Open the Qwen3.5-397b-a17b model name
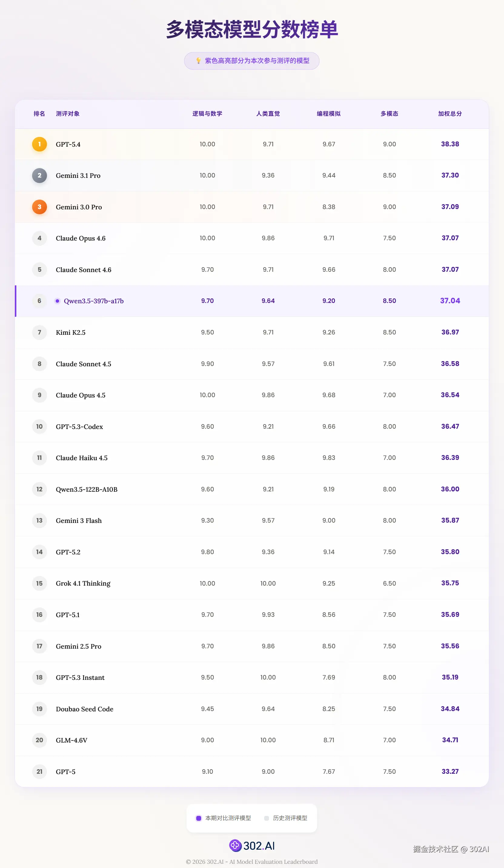This screenshot has width=504, height=868. (x=94, y=301)
